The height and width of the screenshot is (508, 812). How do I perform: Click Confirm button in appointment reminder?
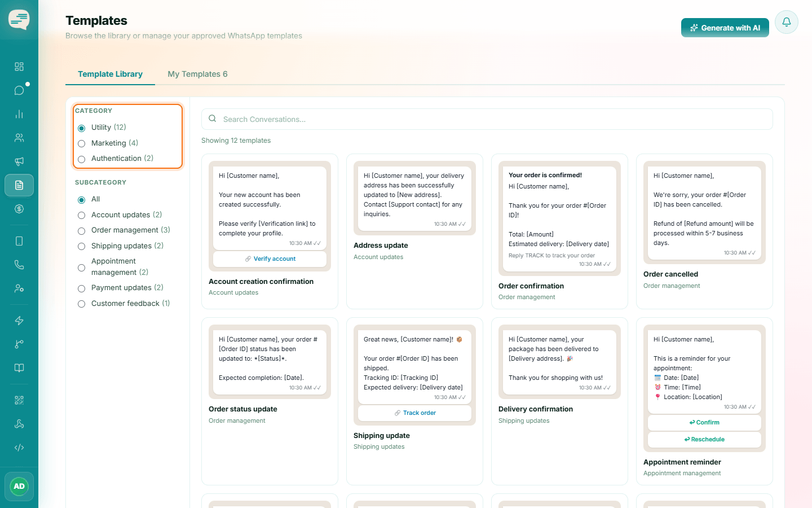coord(704,422)
